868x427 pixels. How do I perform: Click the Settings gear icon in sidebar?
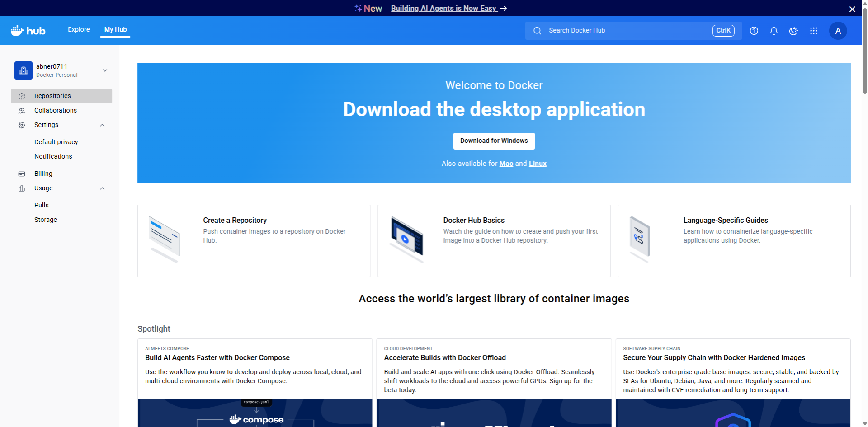point(22,125)
